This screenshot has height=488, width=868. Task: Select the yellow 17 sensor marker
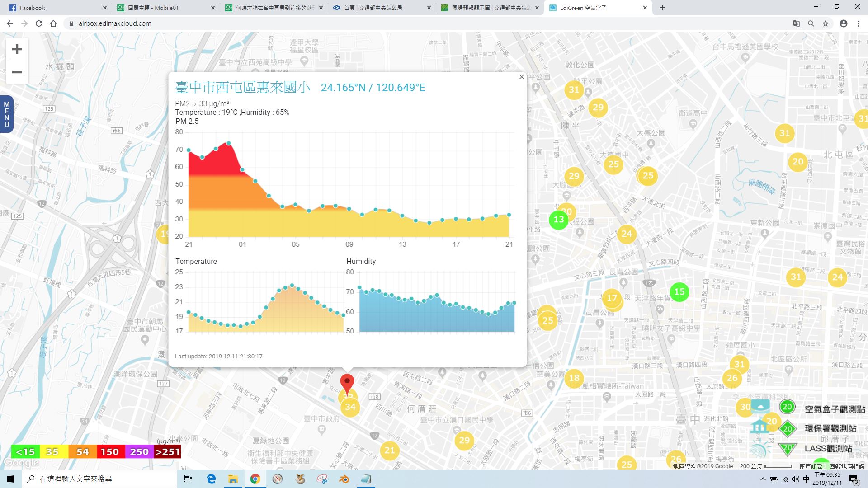click(612, 298)
